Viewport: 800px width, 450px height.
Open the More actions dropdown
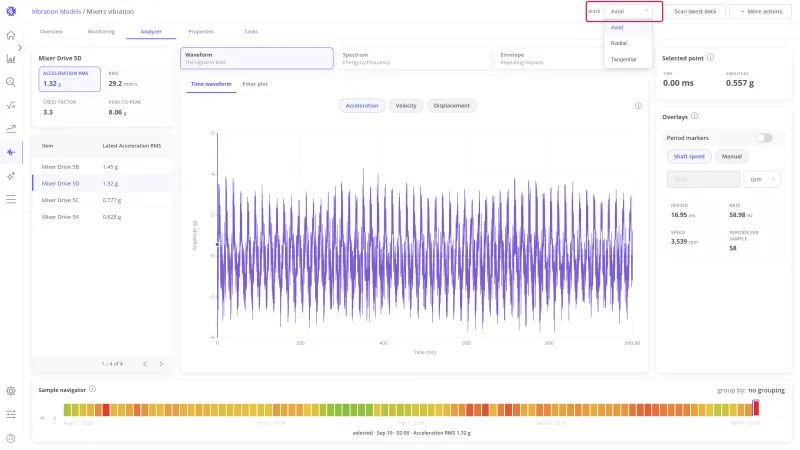point(760,11)
